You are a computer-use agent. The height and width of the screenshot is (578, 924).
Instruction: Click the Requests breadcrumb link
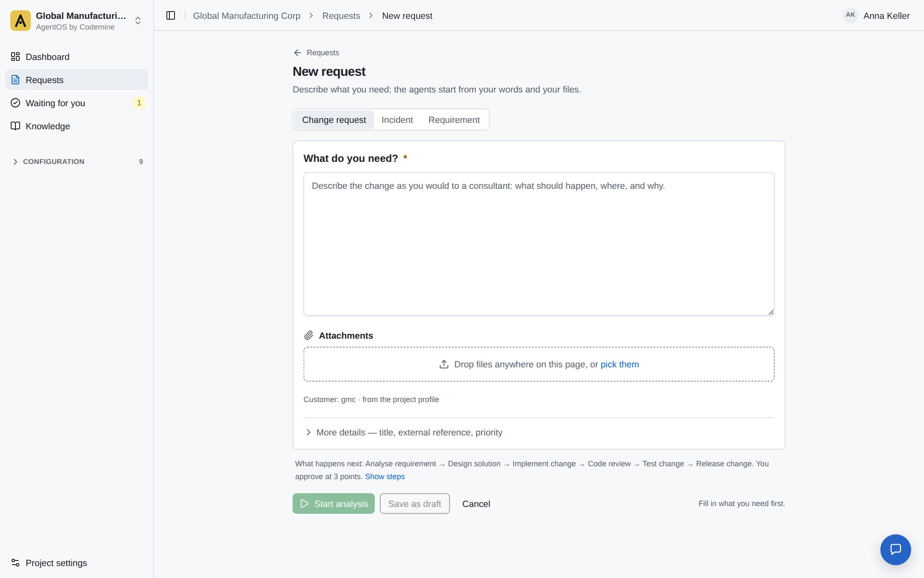(x=341, y=16)
